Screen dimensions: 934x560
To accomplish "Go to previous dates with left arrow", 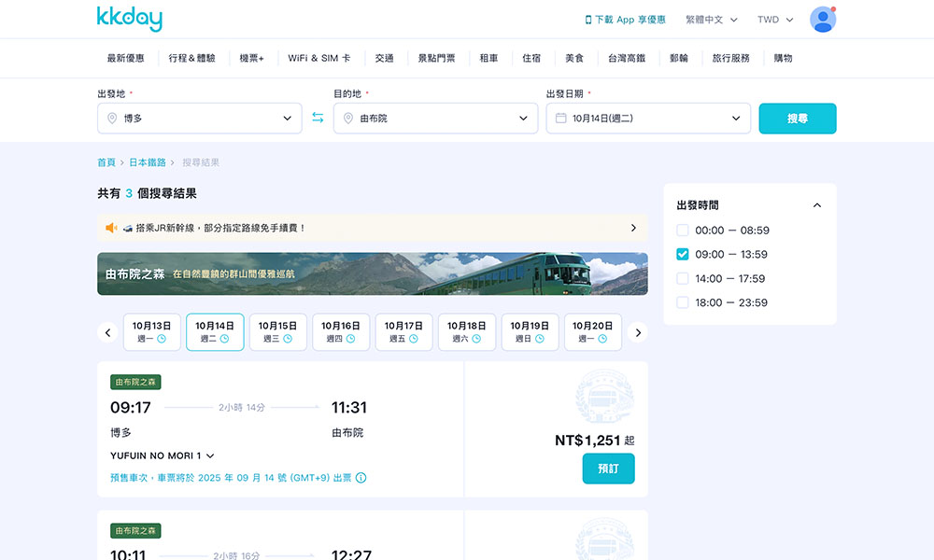I will tap(107, 332).
